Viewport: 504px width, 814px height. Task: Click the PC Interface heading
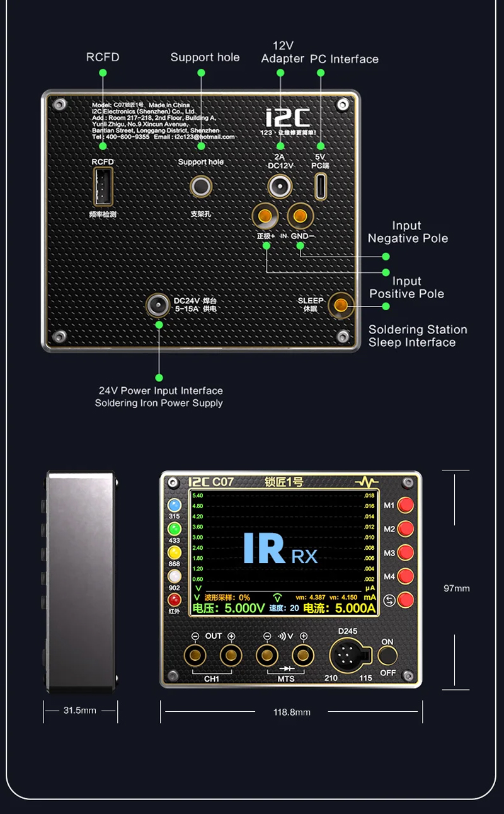point(344,59)
